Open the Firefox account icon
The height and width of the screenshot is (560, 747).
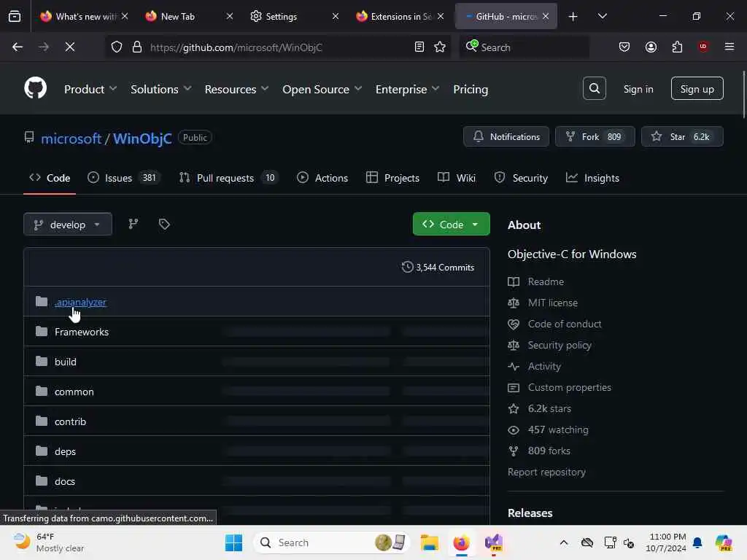[651, 47]
